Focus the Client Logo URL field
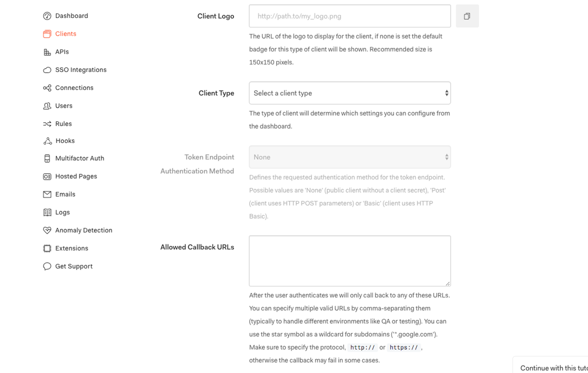The image size is (588, 373). tap(350, 16)
